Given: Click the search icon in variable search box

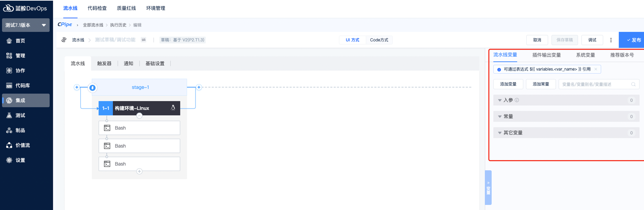Looking at the screenshot, I should click(x=633, y=84).
